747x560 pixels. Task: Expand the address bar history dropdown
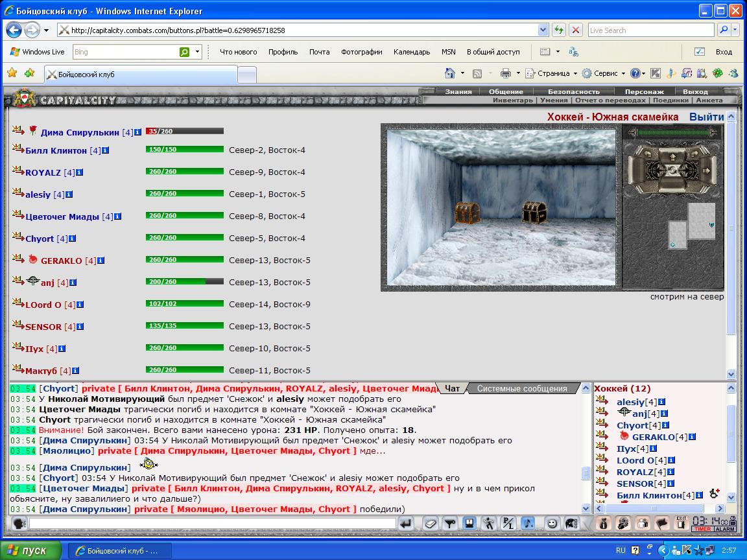[x=543, y=30]
